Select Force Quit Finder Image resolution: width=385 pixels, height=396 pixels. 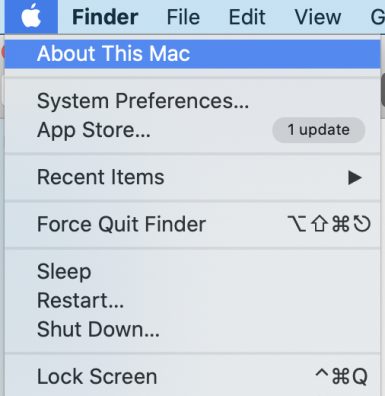(x=192, y=224)
